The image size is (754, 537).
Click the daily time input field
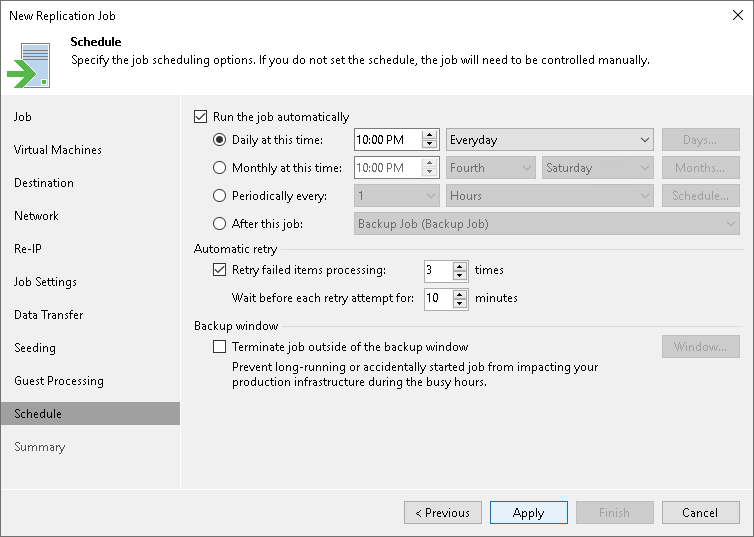[x=388, y=140]
